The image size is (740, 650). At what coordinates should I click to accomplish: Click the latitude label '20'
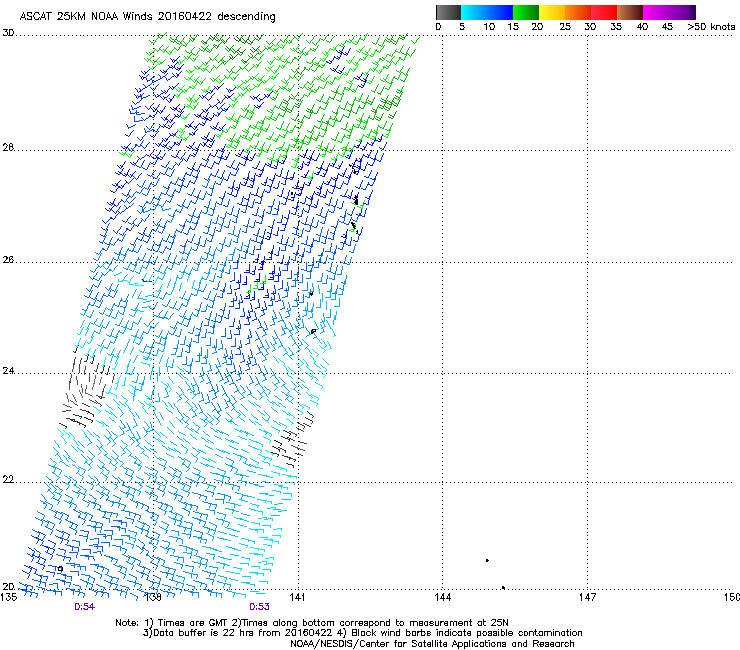point(8,587)
